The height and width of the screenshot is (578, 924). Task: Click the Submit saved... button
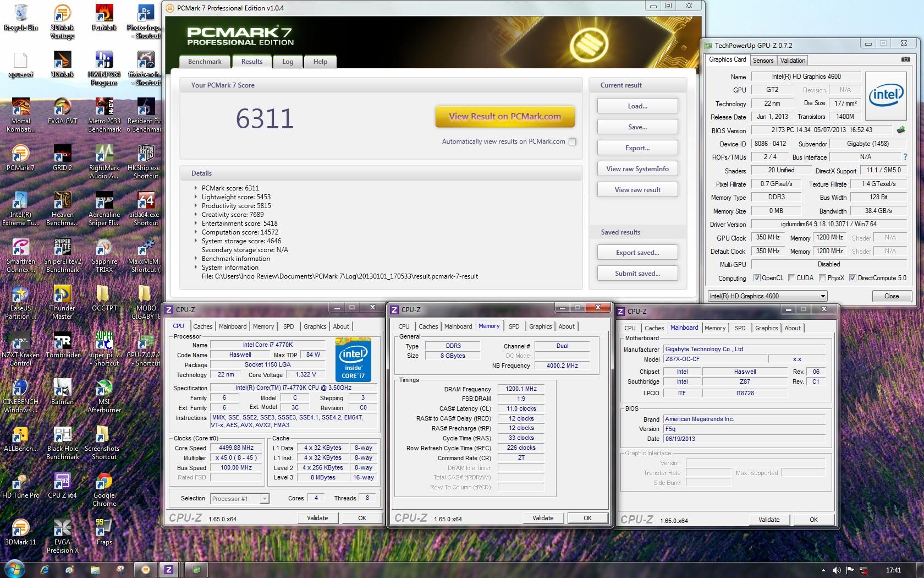pyautogui.click(x=637, y=274)
